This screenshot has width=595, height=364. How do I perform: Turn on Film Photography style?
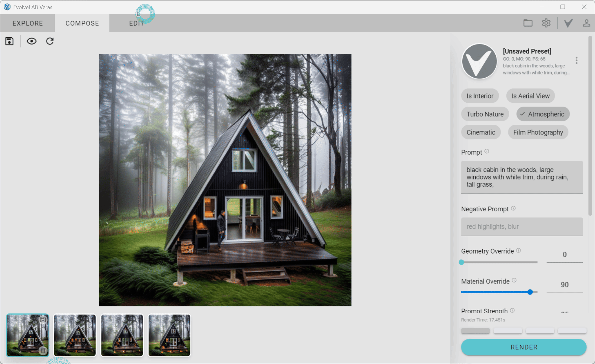pyautogui.click(x=538, y=132)
